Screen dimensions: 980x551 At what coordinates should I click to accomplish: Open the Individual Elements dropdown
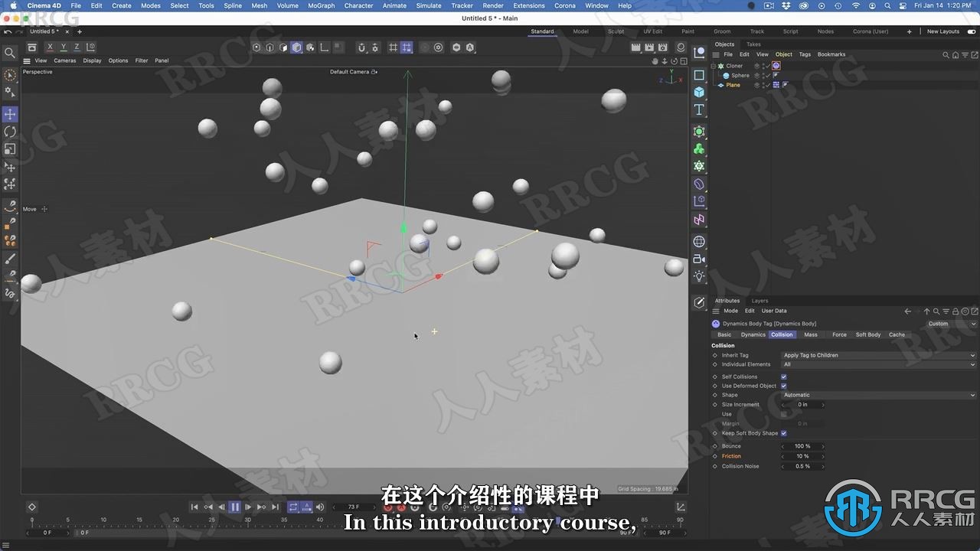tap(879, 364)
